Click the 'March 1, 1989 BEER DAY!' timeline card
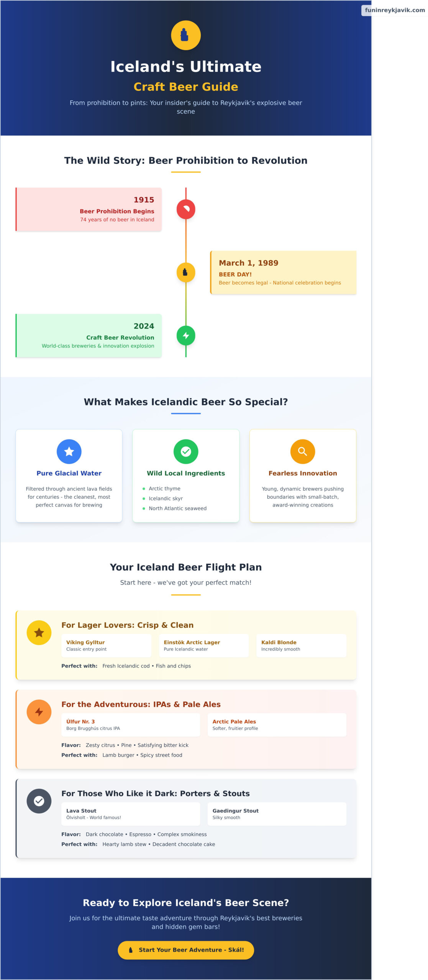Image resolution: width=428 pixels, height=980 pixels. pyautogui.click(x=283, y=272)
